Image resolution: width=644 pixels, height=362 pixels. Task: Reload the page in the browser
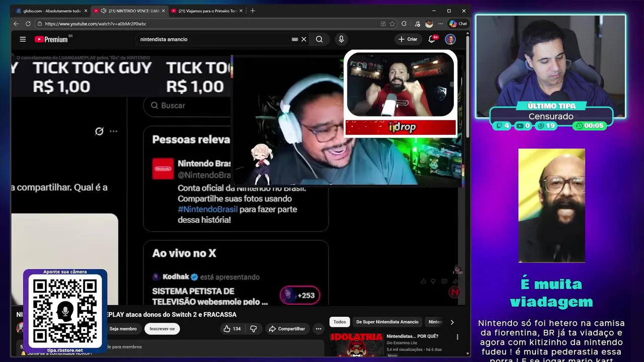tap(28, 24)
